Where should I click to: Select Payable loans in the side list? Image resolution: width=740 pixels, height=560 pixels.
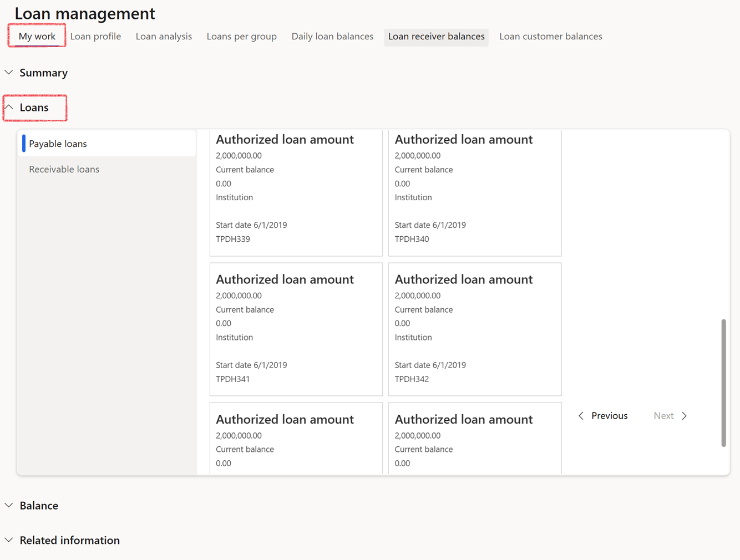pos(58,144)
